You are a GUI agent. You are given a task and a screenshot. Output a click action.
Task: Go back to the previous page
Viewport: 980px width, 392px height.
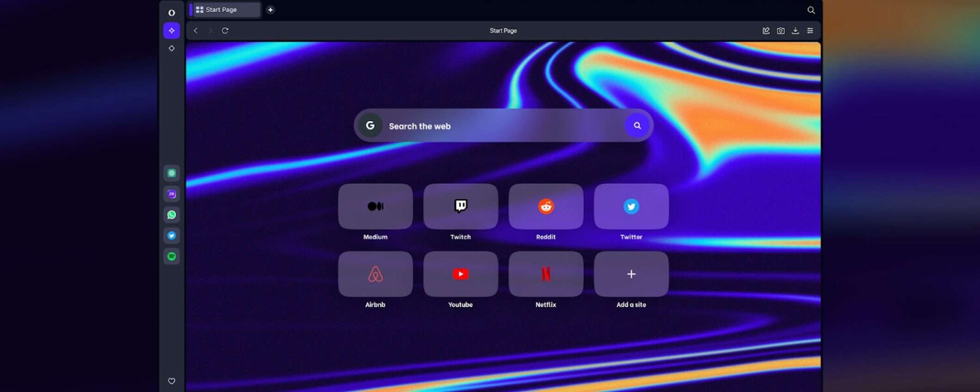pyautogui.click(x=196, y=31)
